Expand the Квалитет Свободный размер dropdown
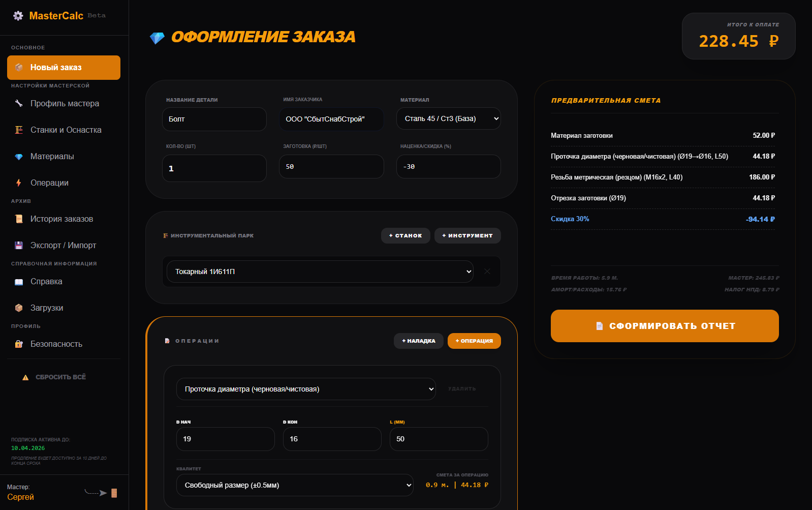812x510 pixels. coord(294,485)
